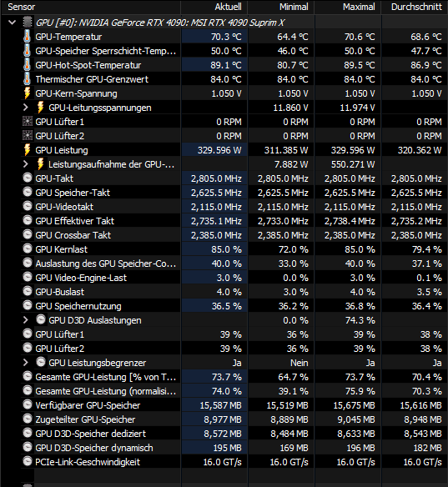Click the gauge icon of GPU Leistungsbegrenzer

(x=41, y=362)
